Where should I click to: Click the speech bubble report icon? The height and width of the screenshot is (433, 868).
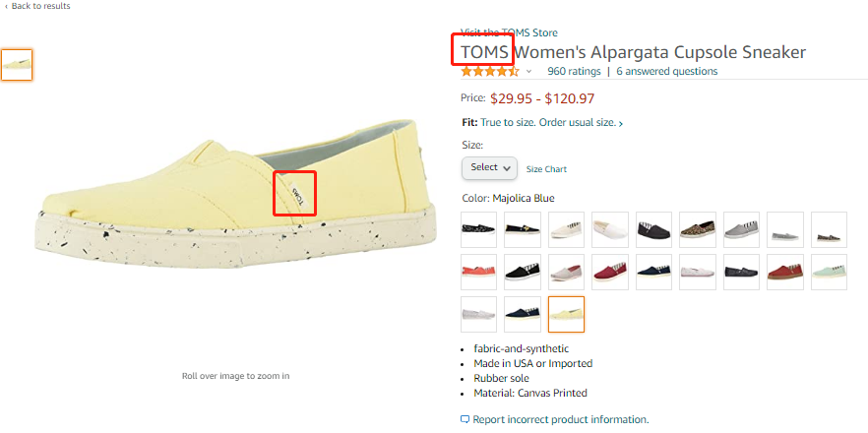coord(465,419)
